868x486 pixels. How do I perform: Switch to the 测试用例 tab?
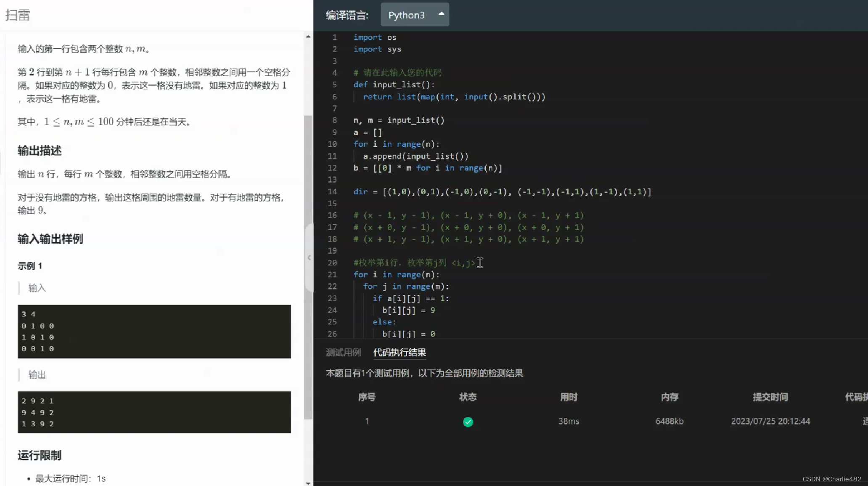[x=343, y=353]
